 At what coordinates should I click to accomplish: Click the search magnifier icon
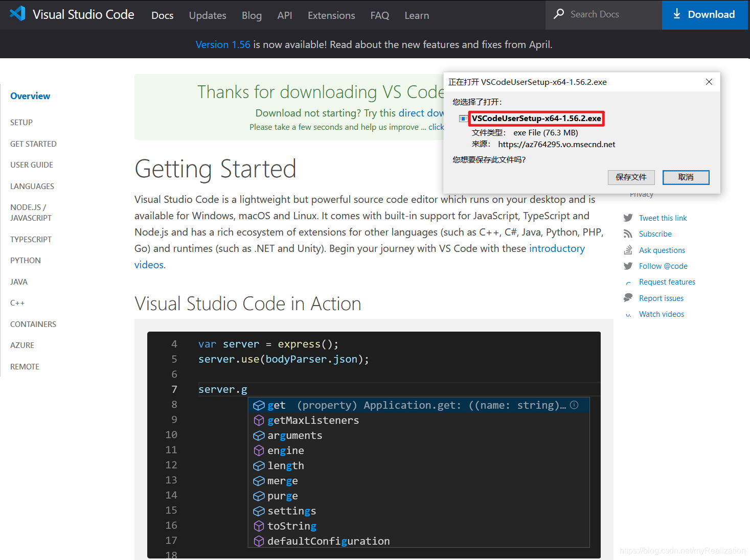pos(559,14)
